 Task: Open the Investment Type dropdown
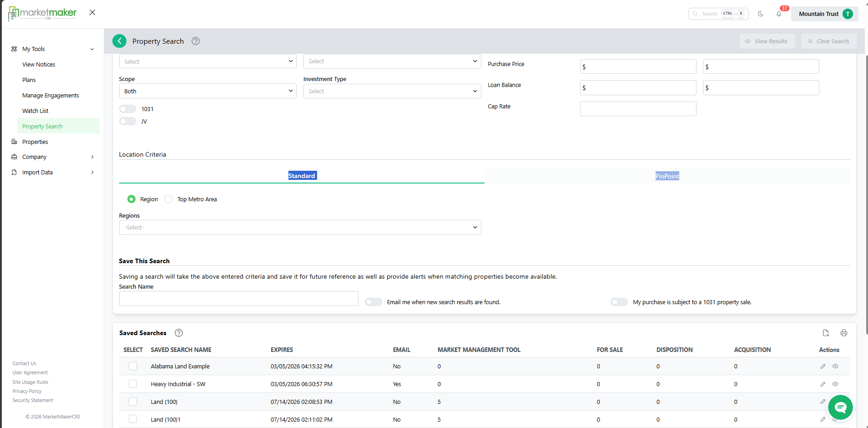[x=392, y=91]
